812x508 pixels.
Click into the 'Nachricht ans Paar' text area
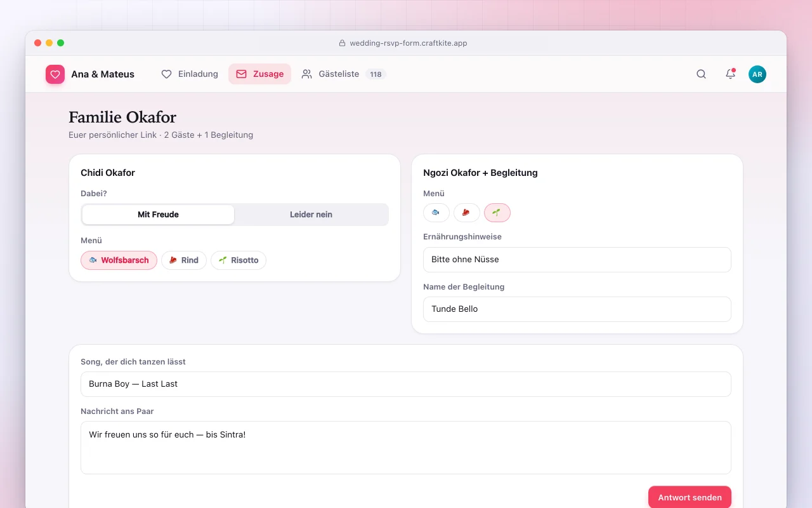click(x=406, y=448)
